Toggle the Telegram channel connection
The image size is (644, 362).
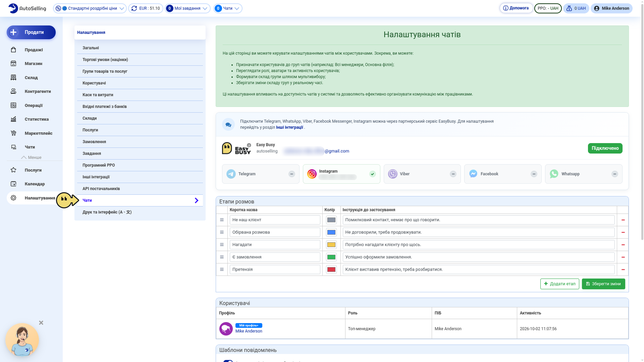coord(292,174)
